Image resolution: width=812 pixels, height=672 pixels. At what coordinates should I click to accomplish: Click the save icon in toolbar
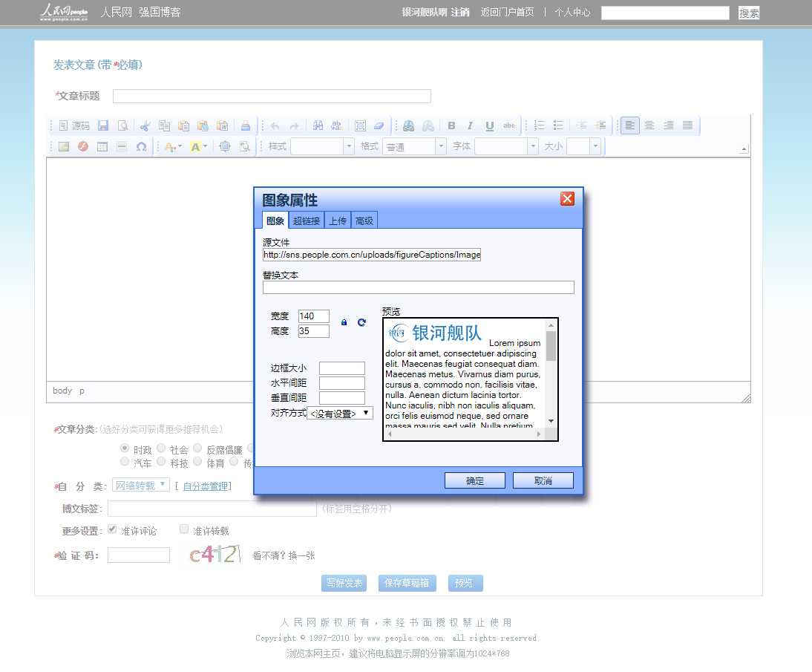click(103, 125)
